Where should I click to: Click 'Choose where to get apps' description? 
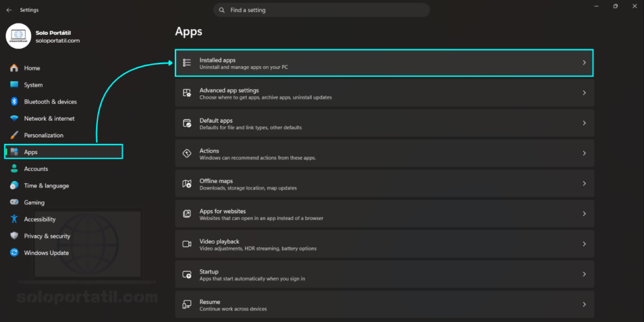pos(265,97)
